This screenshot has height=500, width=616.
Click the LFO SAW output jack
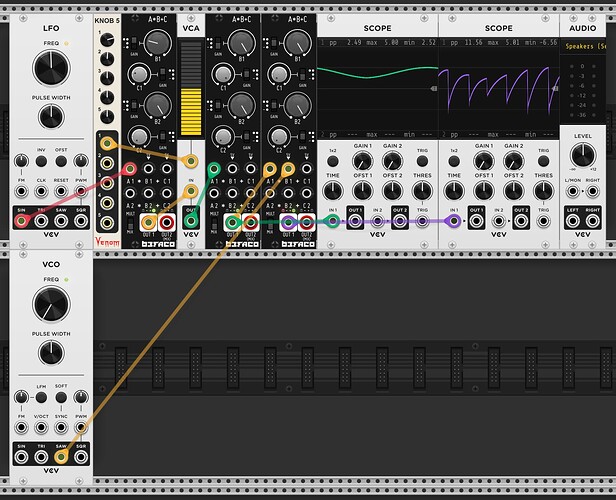(59, 221)
